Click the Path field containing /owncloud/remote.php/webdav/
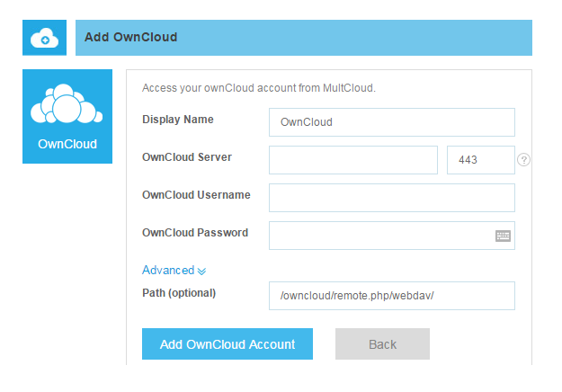This screenshot has height=392, width=562. pyautogui.click(x=391, y=295)
